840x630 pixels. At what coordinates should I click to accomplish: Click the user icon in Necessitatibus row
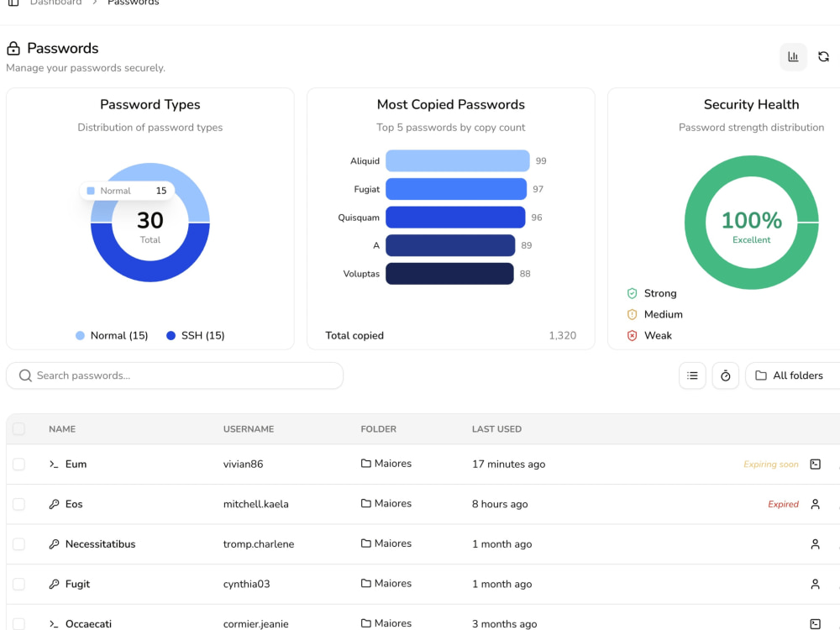[x=816, y=543]
